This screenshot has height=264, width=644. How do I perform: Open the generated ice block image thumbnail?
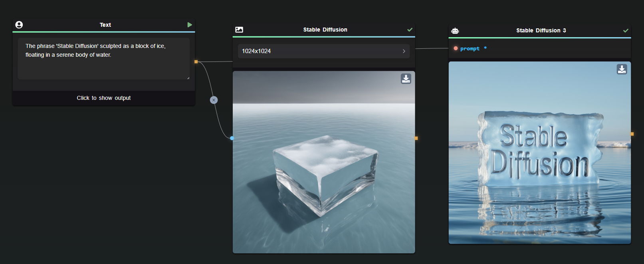[324, 162]
